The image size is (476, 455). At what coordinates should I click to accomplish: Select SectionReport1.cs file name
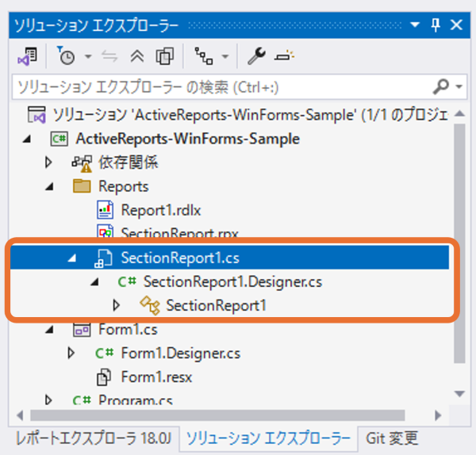coord(180,258)
